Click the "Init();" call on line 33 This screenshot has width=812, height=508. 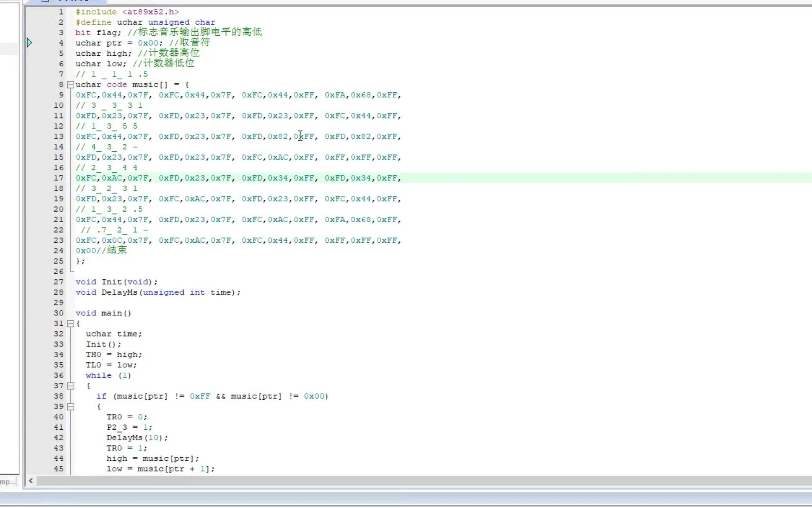pos(103,344)
